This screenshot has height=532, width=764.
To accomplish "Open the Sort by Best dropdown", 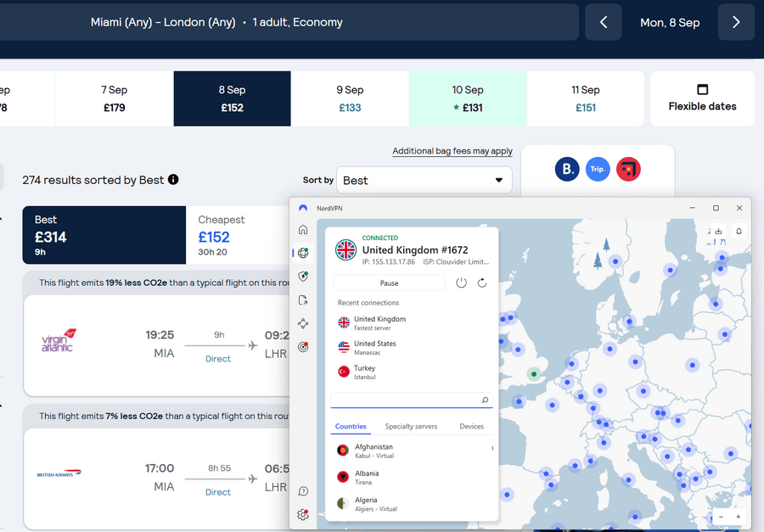I will (424, 180).
